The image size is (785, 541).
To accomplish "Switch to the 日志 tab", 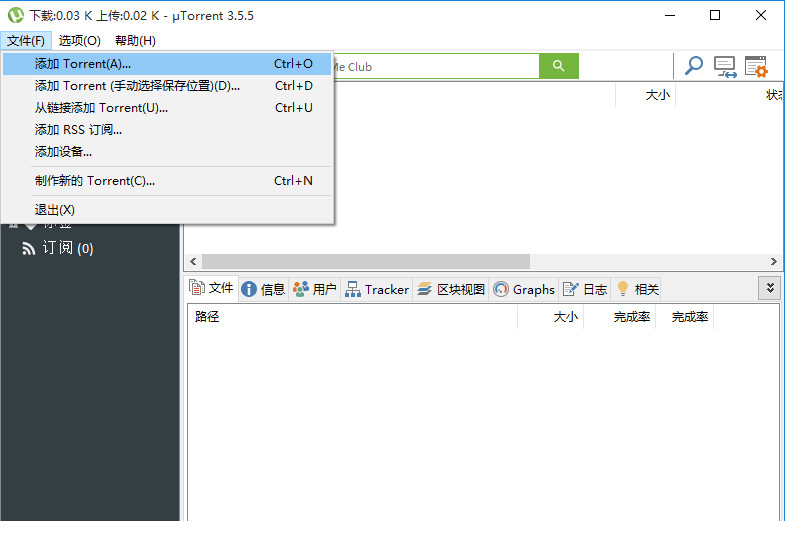I will 585,289.
